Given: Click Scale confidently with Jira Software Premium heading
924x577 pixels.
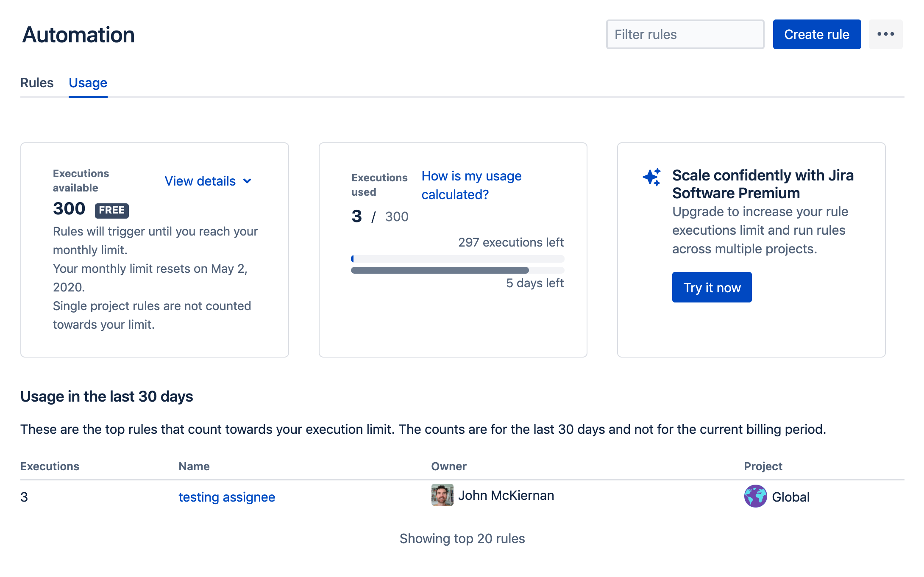Looking at the screenshot, I should point(763,184).
